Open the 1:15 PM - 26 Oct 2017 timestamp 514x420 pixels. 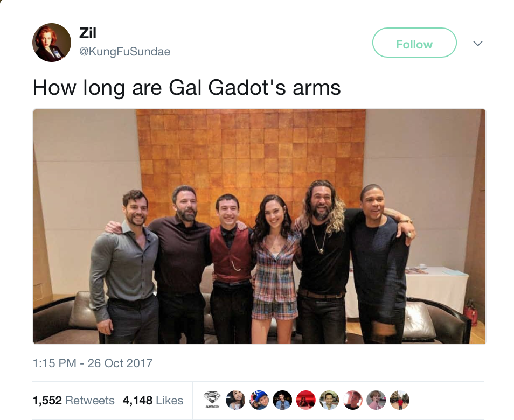(x=93, y=363)
